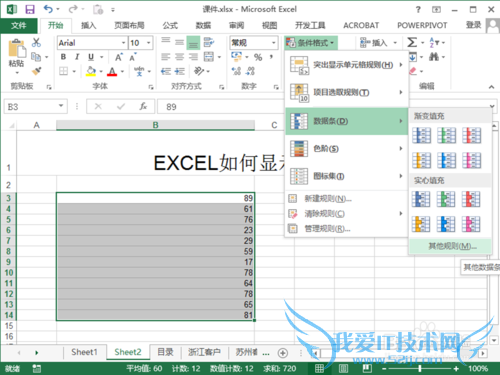Open the number format dropdown

pyautogui.click(x=274, y=43)
